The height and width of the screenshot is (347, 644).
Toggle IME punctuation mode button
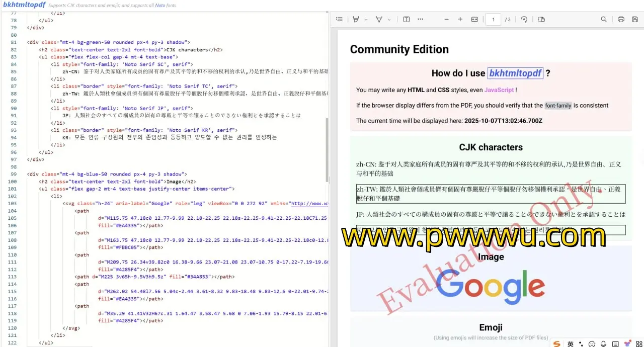[581, 343]
